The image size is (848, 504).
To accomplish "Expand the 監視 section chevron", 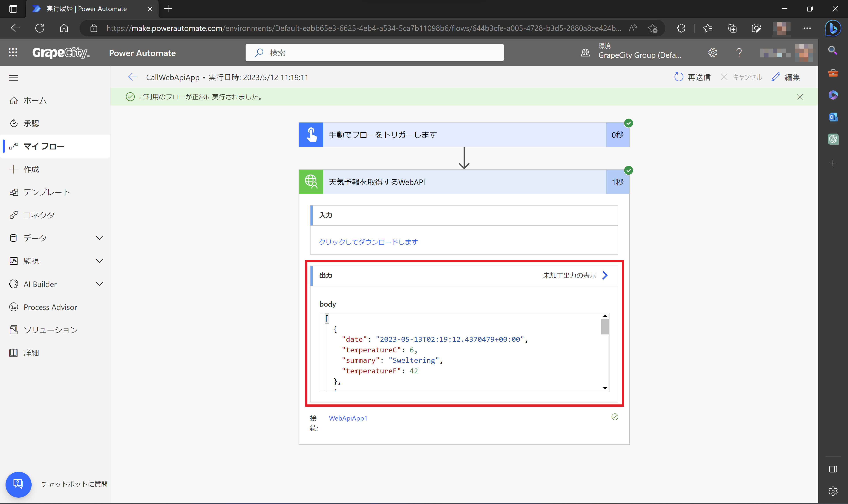I will click(x=100, y=261).
